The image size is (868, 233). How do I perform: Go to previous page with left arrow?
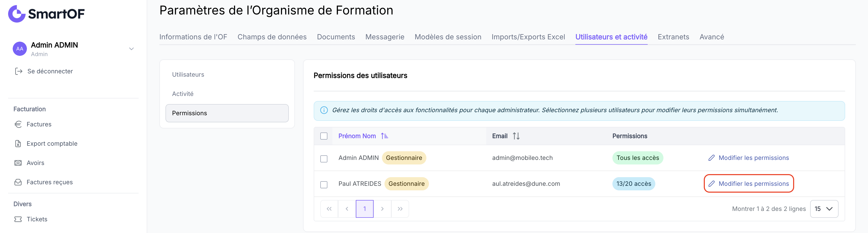(x=347, y=209)
